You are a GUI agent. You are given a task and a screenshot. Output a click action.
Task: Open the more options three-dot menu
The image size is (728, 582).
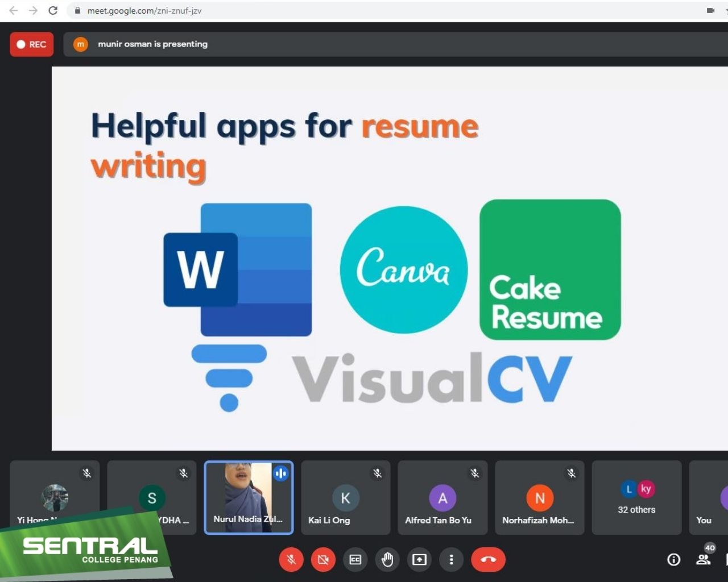[452, 560]
